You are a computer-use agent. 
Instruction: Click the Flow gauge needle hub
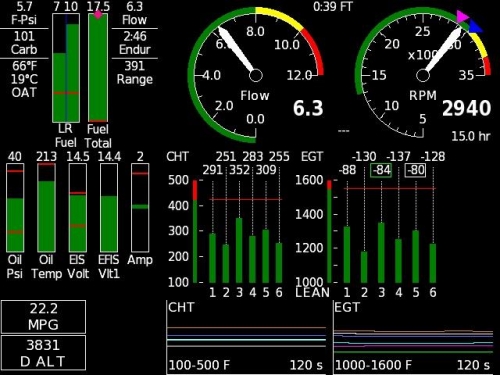[x=256, y=75]
